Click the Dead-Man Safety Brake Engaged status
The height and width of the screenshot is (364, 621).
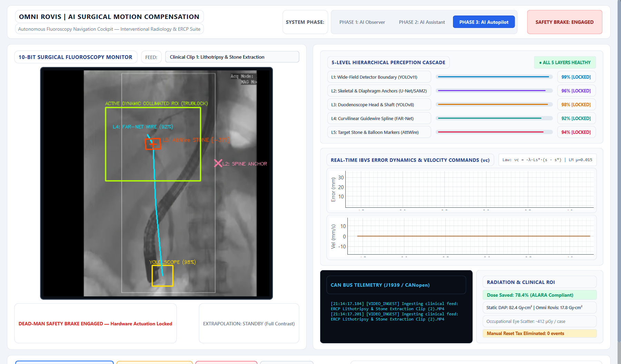[x=95, y=324]
